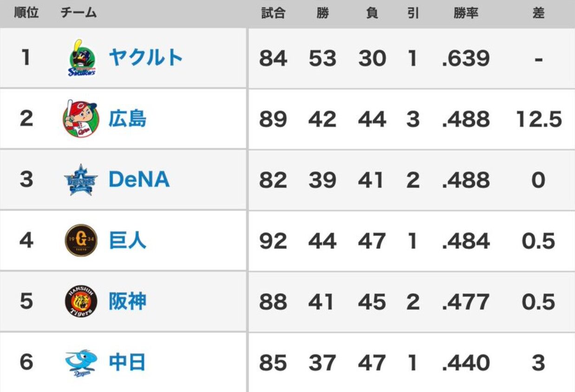Viewport: 575px width, 392px height.
Task: Open the ヤクルト team link
Action: pyautogui.click(x=146, y=58)
